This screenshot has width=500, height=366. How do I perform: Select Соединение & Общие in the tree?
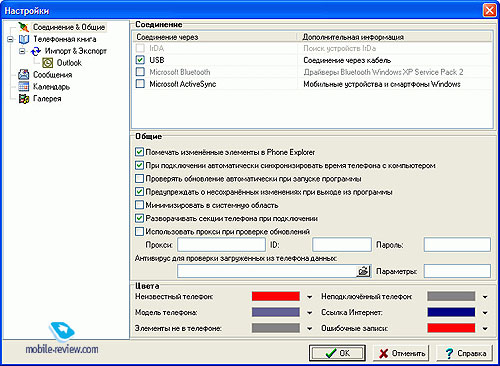pos(69,27)
